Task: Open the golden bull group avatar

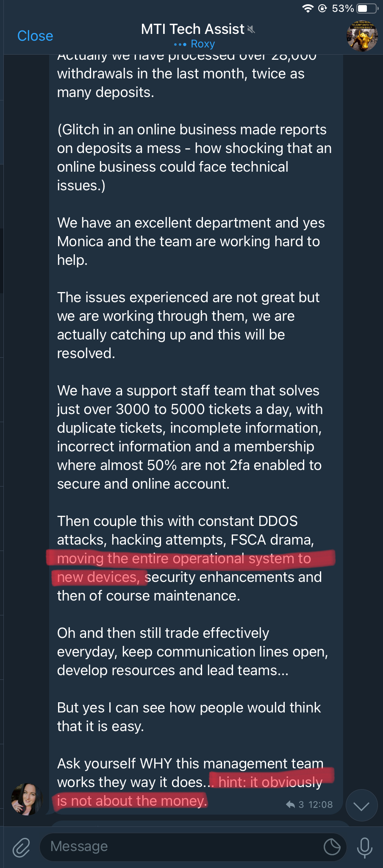Action: click(x=362, y=36)
